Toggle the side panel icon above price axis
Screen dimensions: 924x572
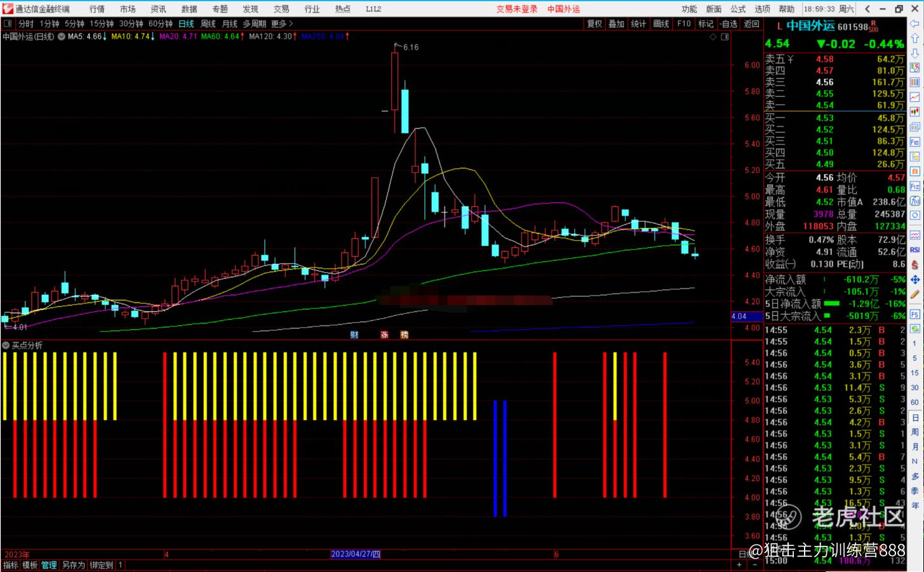pyautogui.click(x=725, y=37)
